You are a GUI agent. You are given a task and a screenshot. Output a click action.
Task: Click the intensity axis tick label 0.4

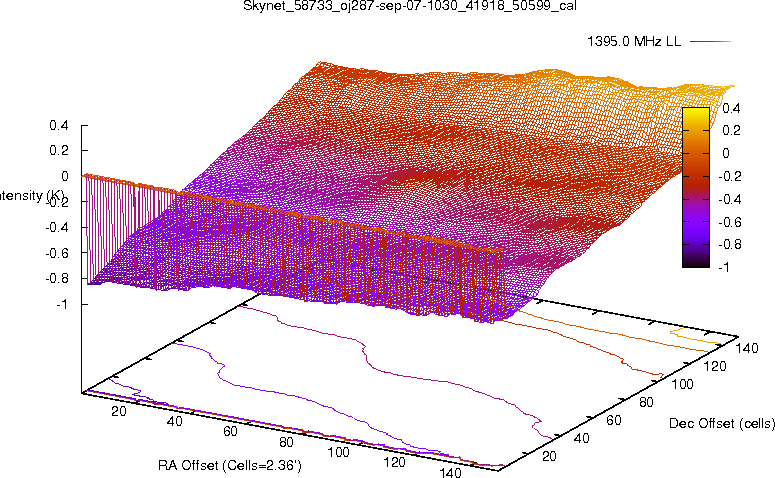tap(59, 126)
